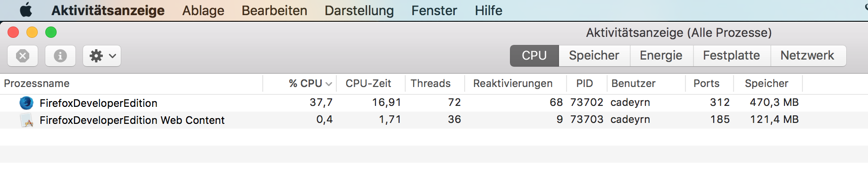Toggle sort order on % CPU column
The height and width of the screenshot is (174, 868).
310,84
